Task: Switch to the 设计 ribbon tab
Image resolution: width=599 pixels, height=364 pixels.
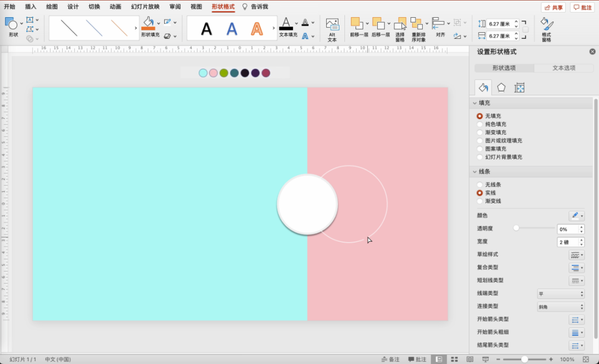Action: tap(73, 7)
